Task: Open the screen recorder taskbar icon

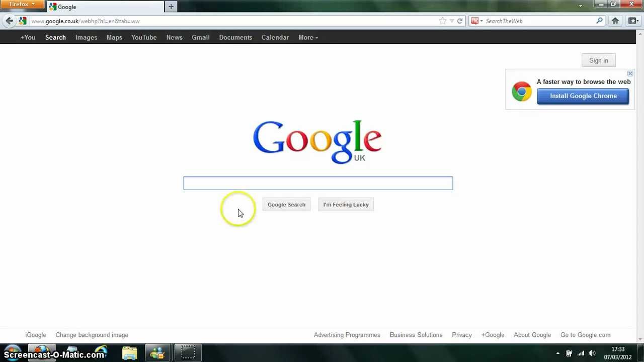Action: pos(188,353)
